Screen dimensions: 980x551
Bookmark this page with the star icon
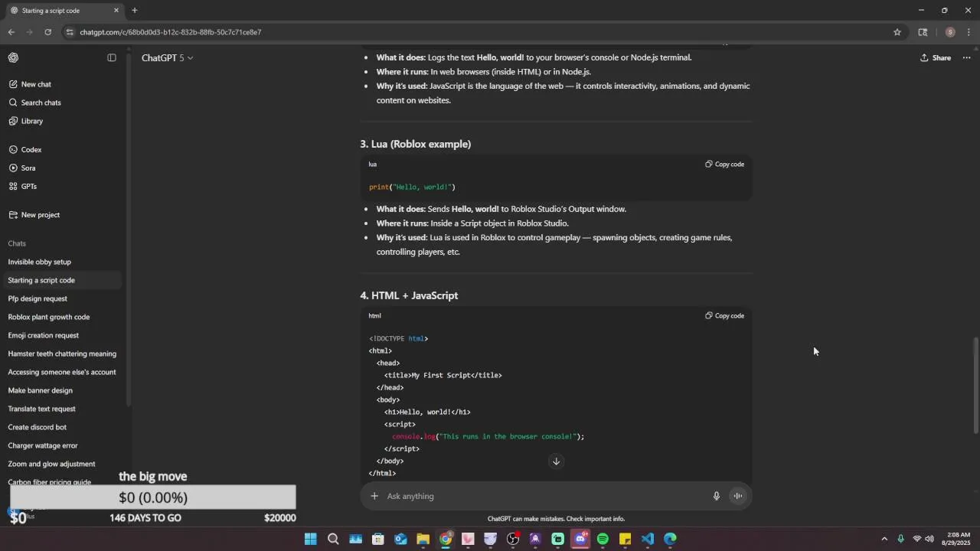(x=897, y=32)
